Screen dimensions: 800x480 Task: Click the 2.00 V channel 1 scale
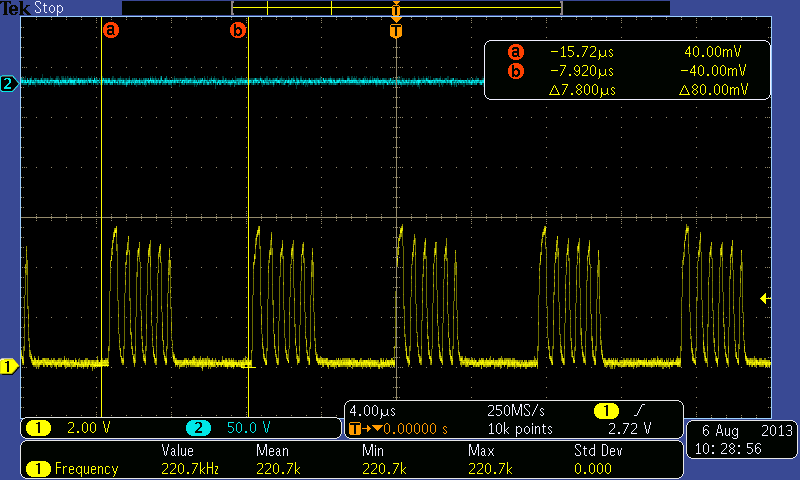tap(89, 427)
